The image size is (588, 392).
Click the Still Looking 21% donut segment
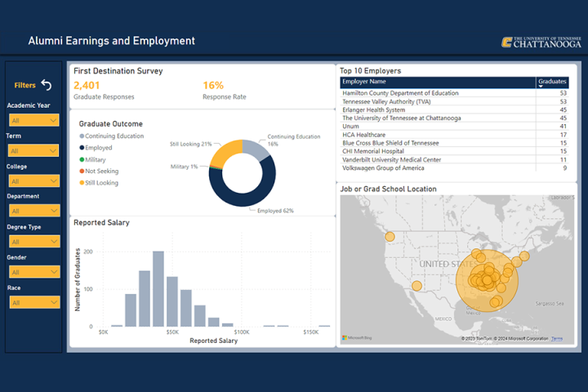tap(227, 151)
